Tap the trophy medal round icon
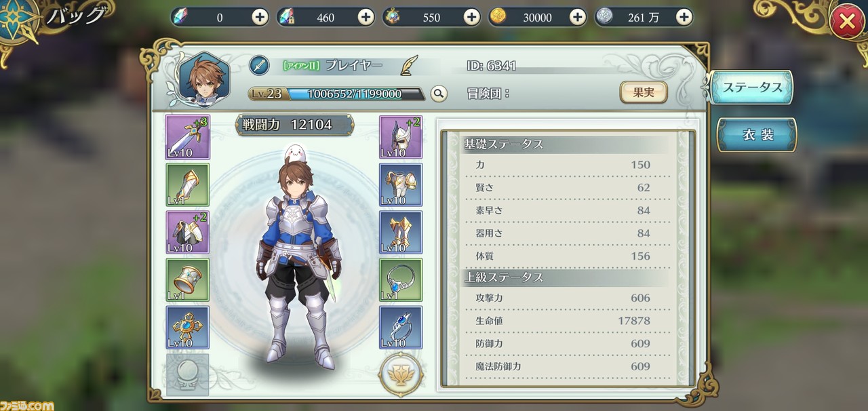The height and width of the screenshot is (411, 868). tap(401, 374)
